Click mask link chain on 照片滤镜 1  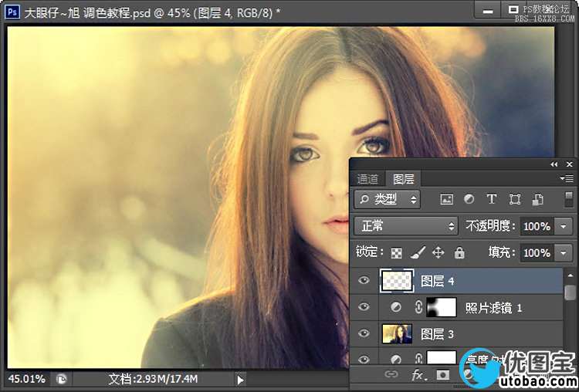coord(418,307)
